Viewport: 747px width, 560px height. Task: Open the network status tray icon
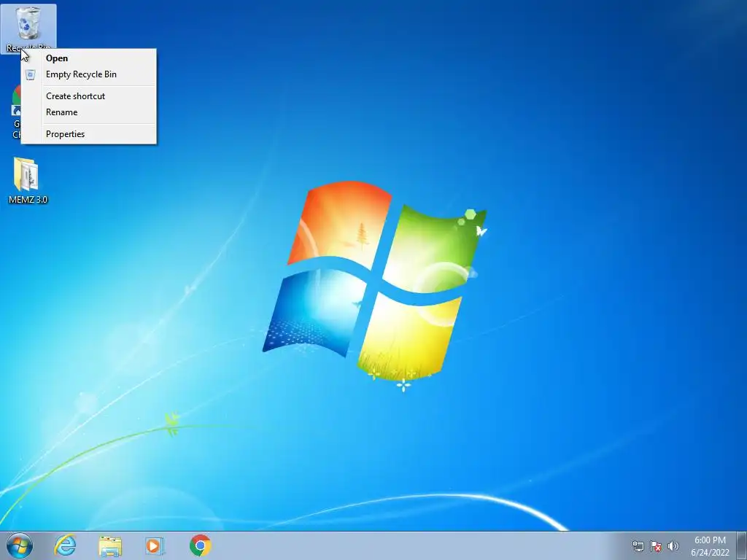click(638, 546)
